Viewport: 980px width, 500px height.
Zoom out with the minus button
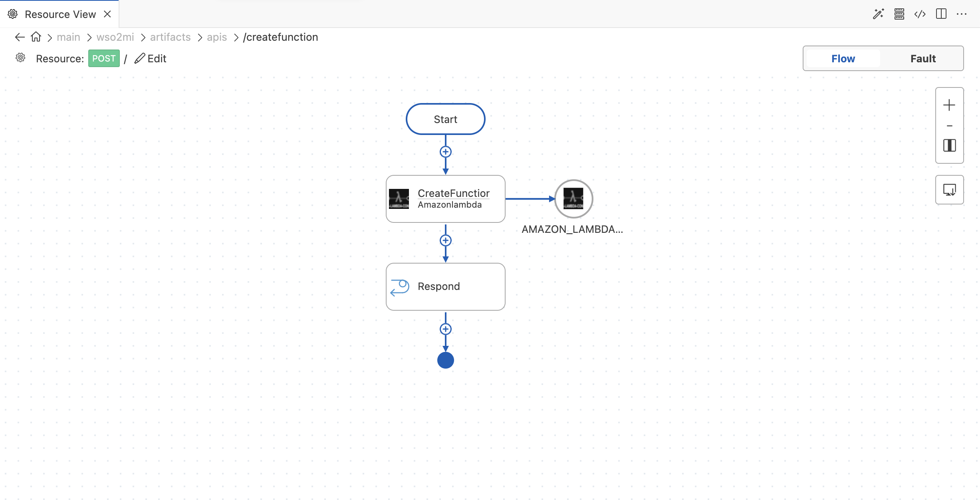click(x=950, y=126)
